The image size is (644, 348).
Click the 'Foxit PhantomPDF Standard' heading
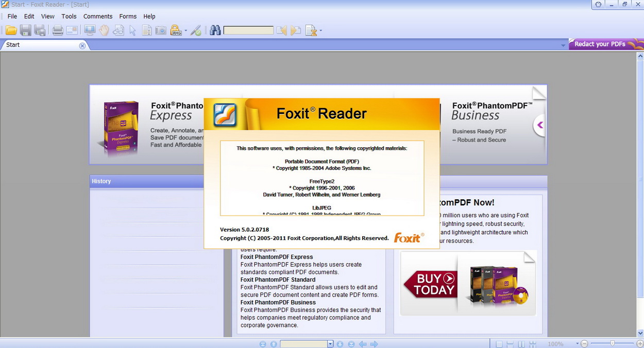coord(278,280)
